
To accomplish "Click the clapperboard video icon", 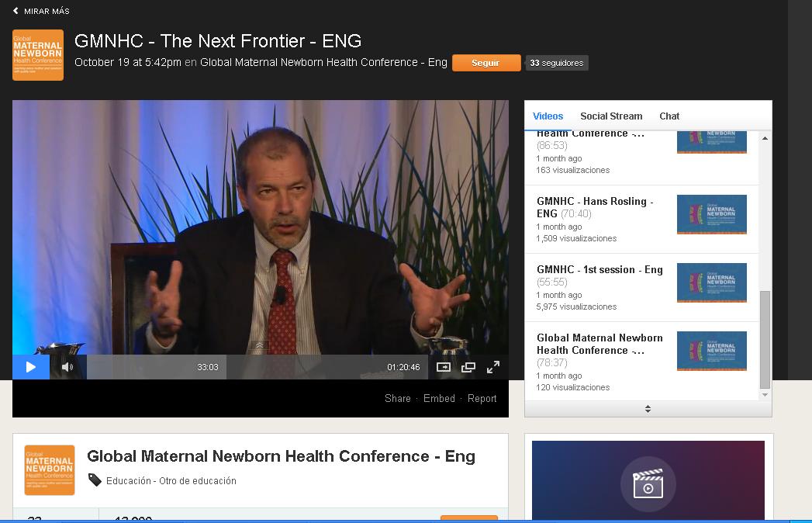I will tap(648, 484).
